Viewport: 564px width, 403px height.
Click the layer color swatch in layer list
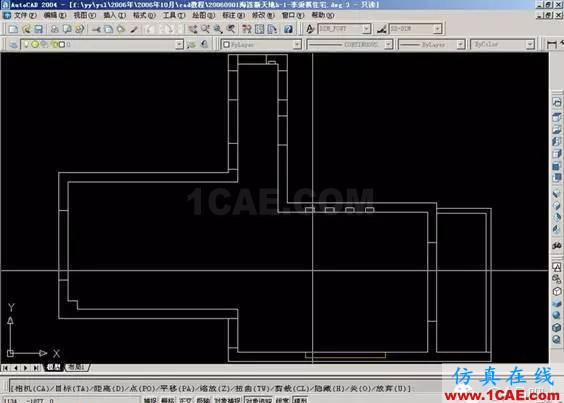tap(62, 45)
